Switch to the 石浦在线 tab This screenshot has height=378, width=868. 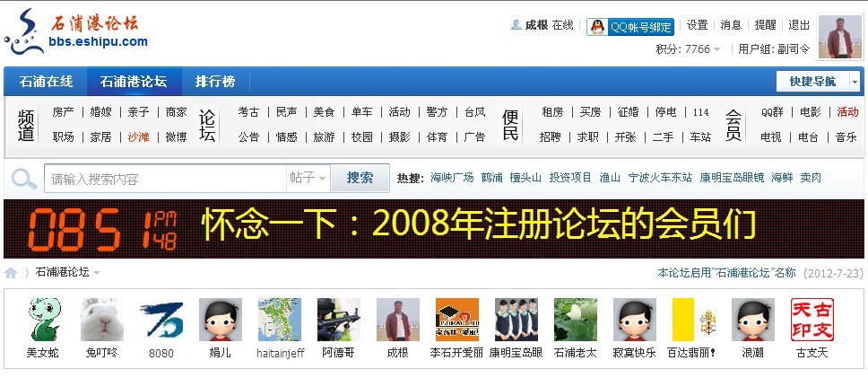coord(46,82)
